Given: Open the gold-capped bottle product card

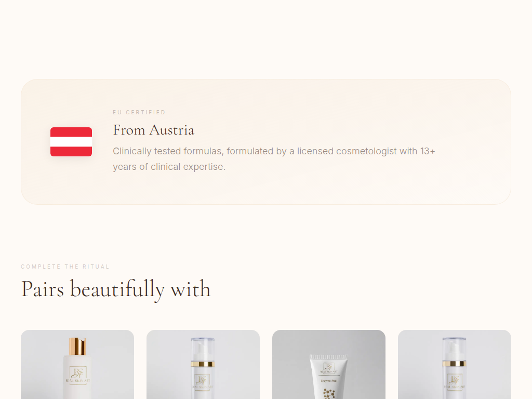Looking at the screenshot, I should coord(77,364).
